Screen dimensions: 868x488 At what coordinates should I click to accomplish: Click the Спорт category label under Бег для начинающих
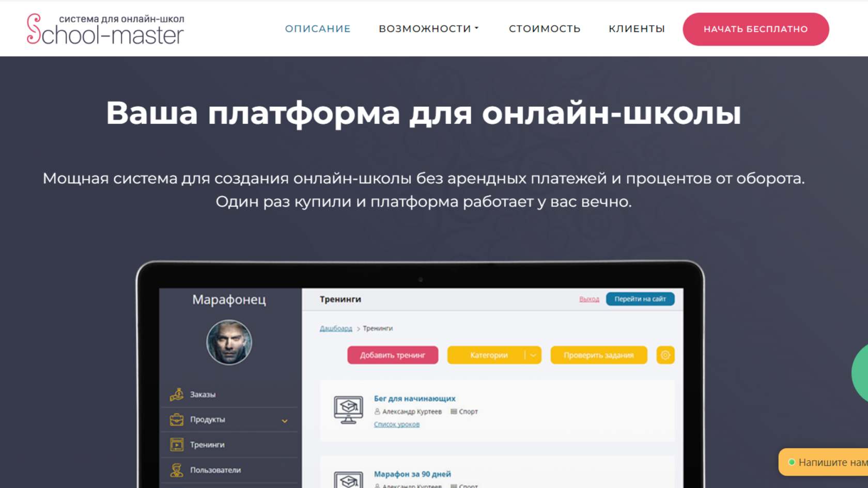pos(468,412)
